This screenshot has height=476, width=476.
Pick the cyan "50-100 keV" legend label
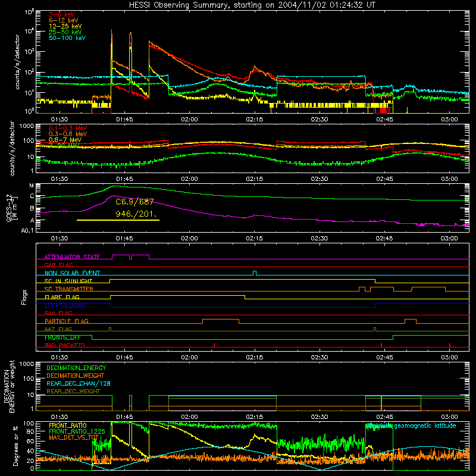click(67, 38)
